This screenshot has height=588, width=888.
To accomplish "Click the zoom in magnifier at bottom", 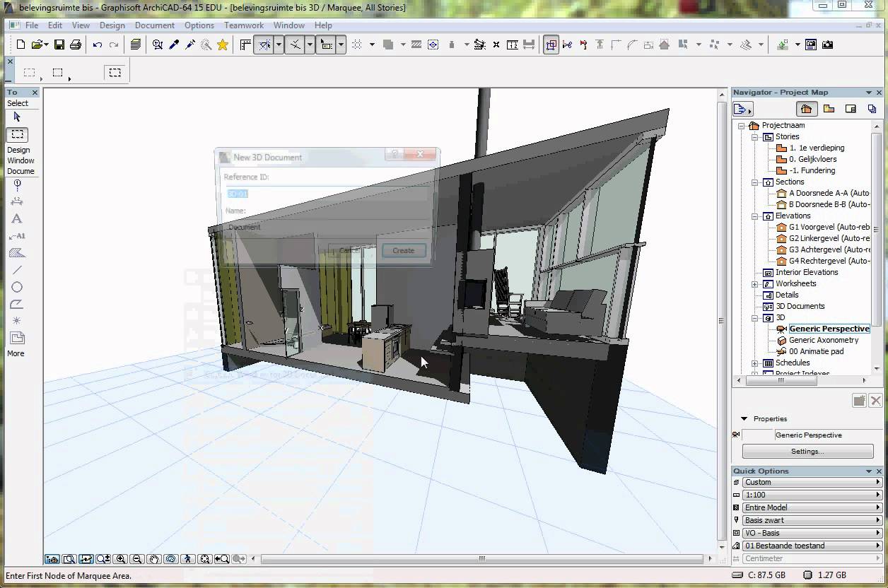I will 121,559.
